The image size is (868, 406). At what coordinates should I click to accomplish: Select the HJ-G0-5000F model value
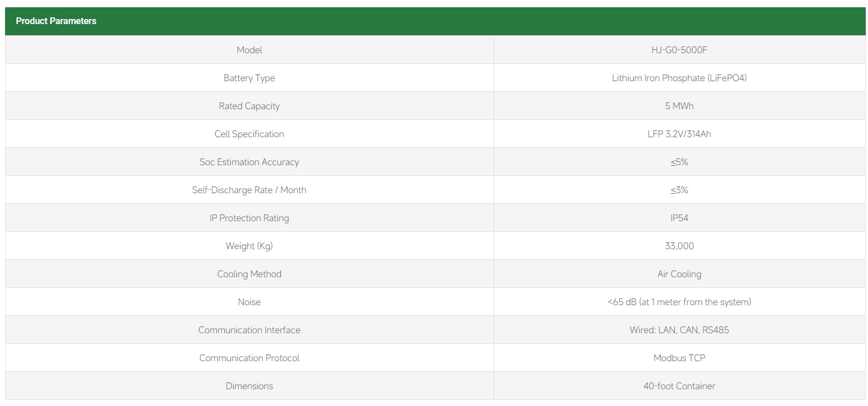coord(679,50)
